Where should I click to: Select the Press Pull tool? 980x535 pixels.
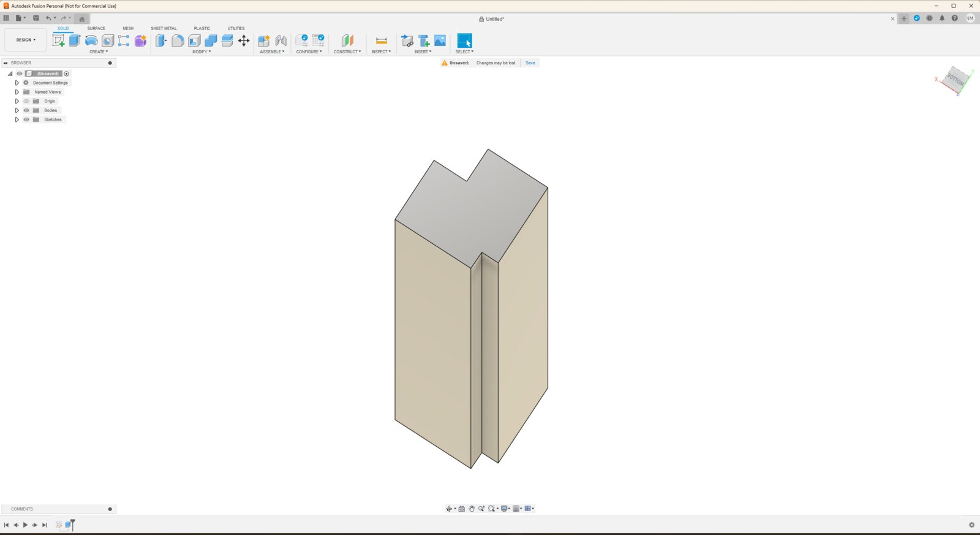(161, 40)
